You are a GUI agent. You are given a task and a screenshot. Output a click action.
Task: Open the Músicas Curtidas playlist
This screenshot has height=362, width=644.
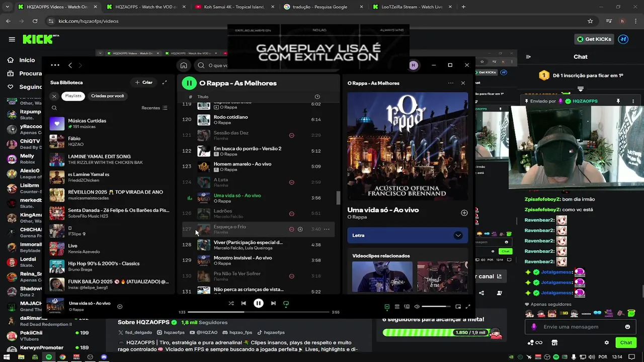pos(110,124)
